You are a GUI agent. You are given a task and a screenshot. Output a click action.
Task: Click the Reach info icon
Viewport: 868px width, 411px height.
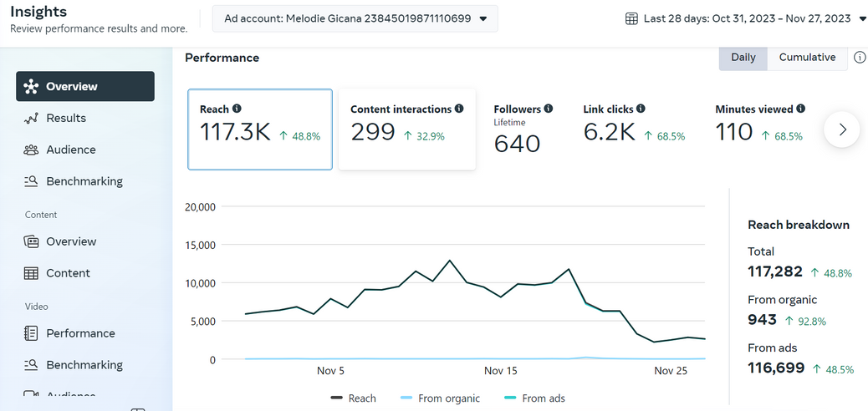coord(237,109)
